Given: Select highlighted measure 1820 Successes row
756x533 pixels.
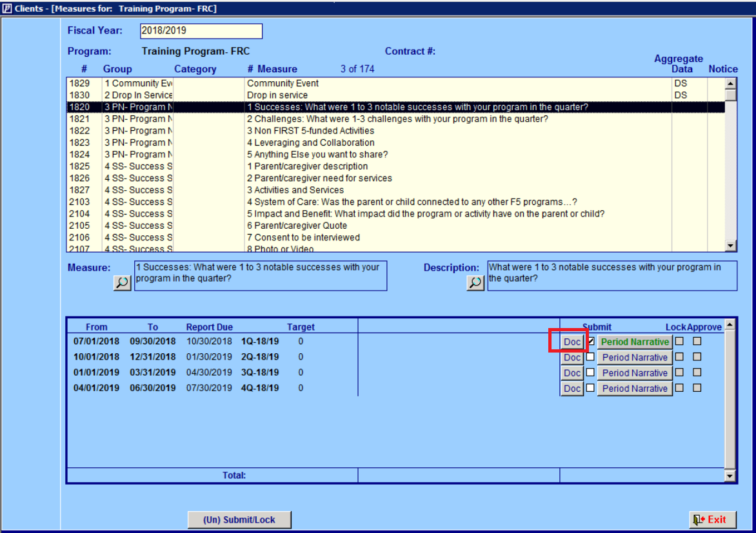Looking at the screenshot, I should tap(395, 107).
